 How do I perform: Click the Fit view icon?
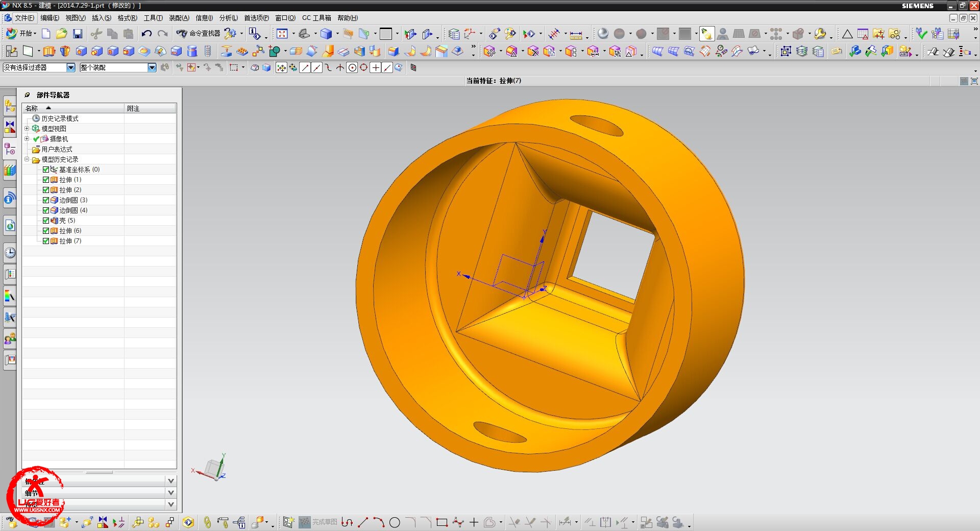pyautogui.click(x=282, y=34)
